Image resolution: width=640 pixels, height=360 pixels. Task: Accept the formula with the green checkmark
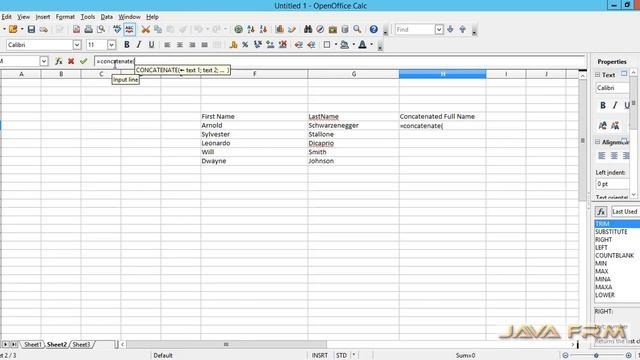pos(84,61)
